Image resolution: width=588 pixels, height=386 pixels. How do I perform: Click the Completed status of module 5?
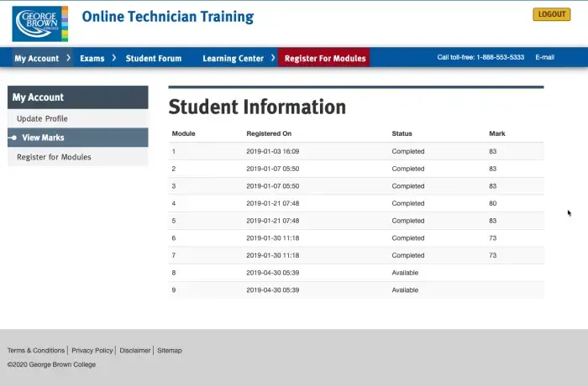tap(408, 221)
